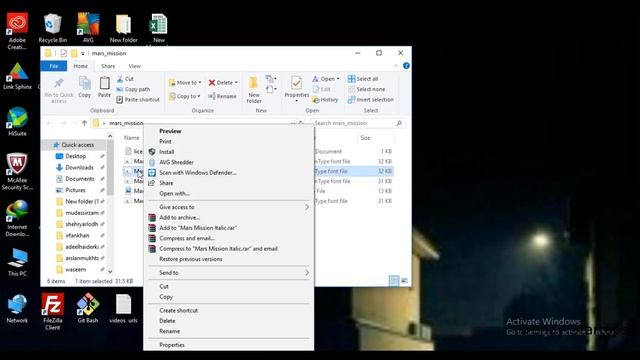Viewport: 640px width, 360px height.
Task: Click Select none in ribbon
Action: click(367, 89)
